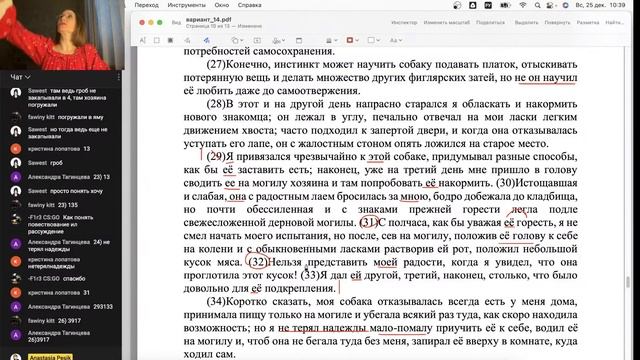
Task: Click the battery status icon
Action: pos(505,5)
